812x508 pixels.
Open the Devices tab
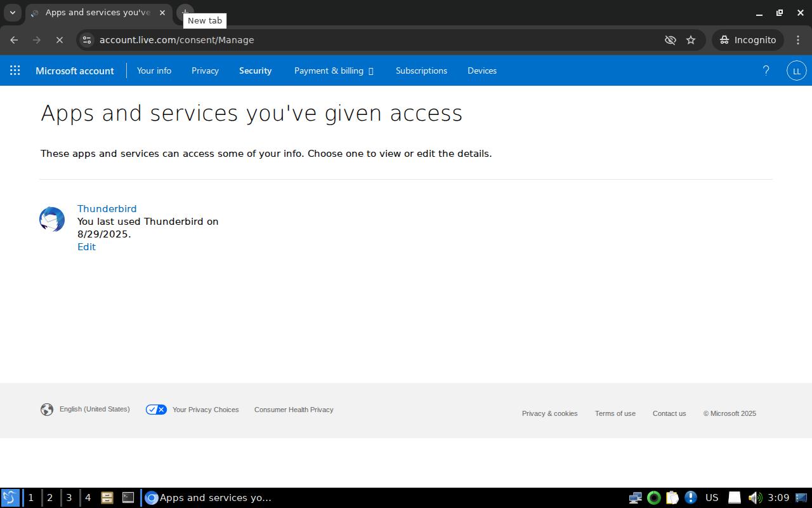tap(482, 70)
